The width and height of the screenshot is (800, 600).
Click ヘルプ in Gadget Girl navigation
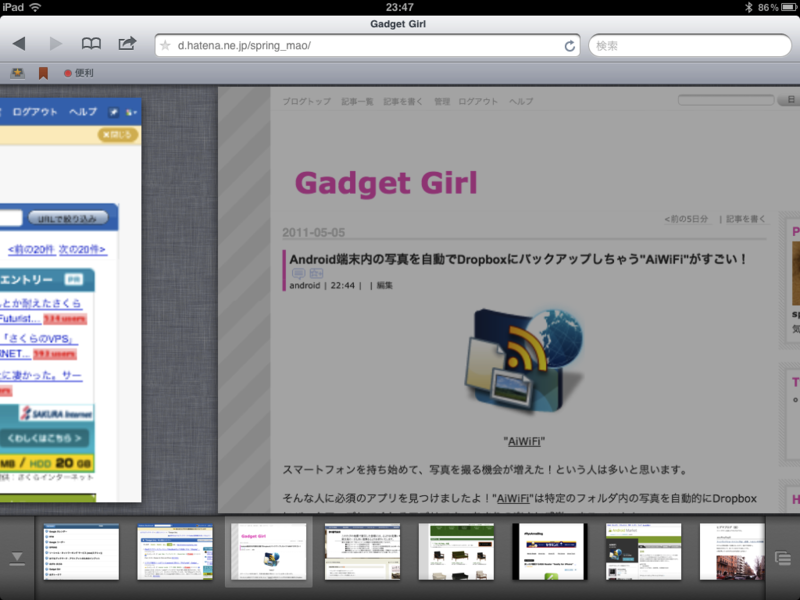(x=521, y=102)
